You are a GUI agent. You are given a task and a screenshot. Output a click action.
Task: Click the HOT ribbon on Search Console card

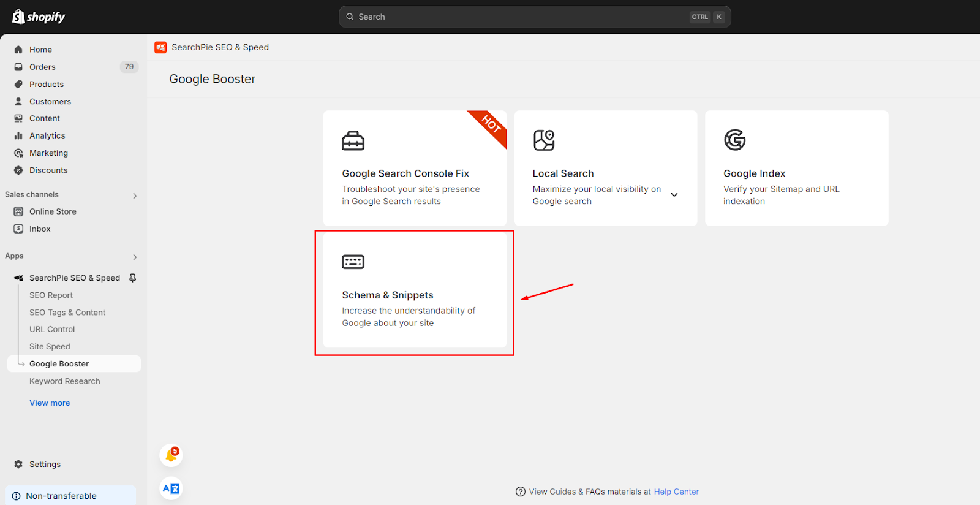(490, 125)
